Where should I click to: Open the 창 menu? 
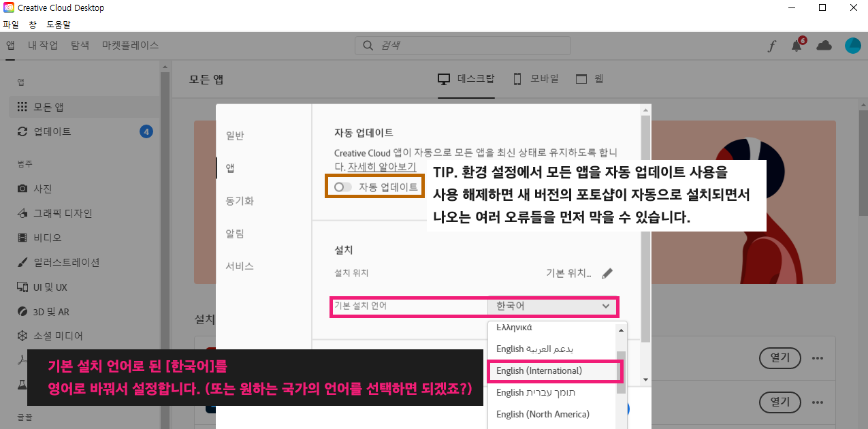point(33,24)
